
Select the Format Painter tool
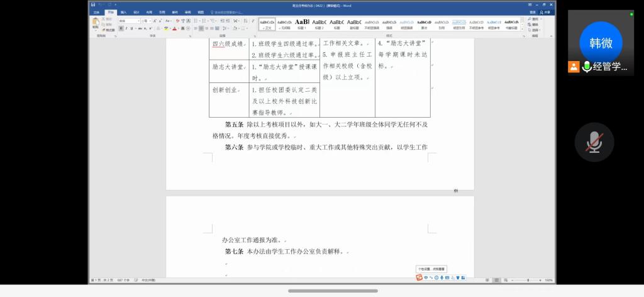coord(109,30)
